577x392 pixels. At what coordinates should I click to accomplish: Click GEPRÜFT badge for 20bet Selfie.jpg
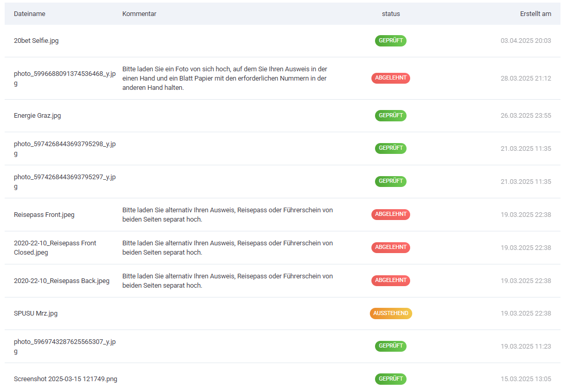pyautogui.click(x=391, y=41)
